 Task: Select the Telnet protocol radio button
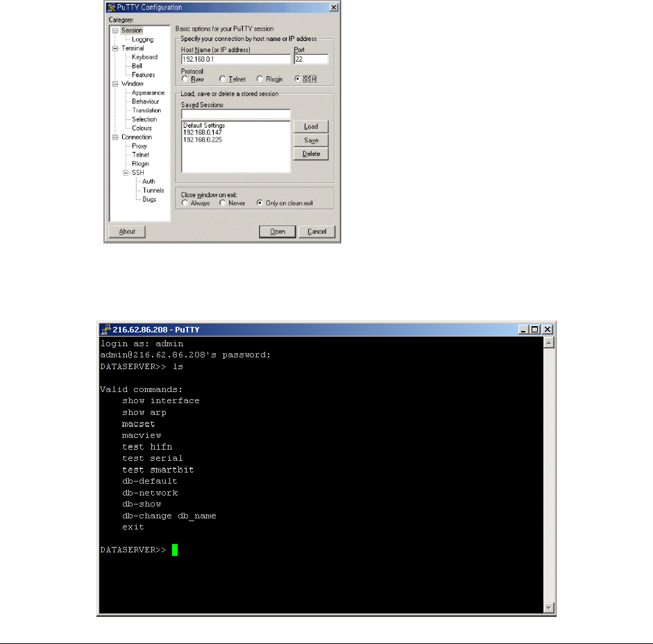[x=222, y=78]
